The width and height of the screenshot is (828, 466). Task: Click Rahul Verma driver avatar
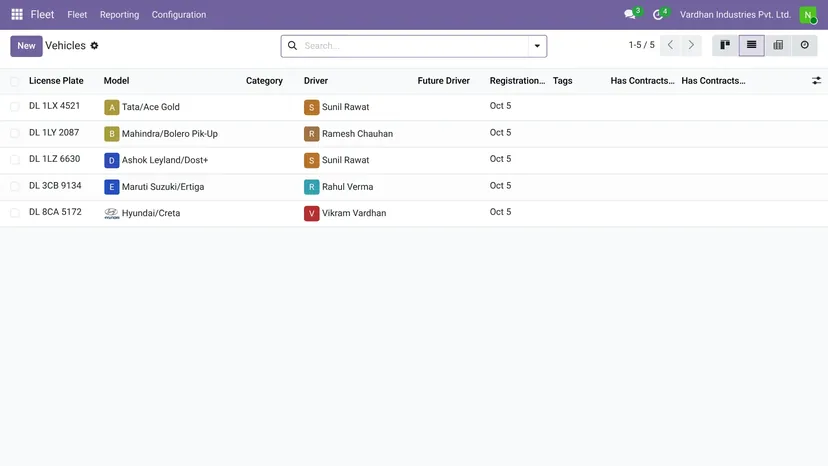pyautogui.click(x=312, y=187)
